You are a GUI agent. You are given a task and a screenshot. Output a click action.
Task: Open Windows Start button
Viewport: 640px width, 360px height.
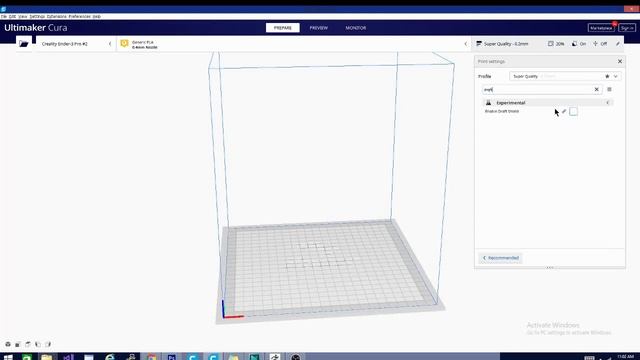point(8,357)
